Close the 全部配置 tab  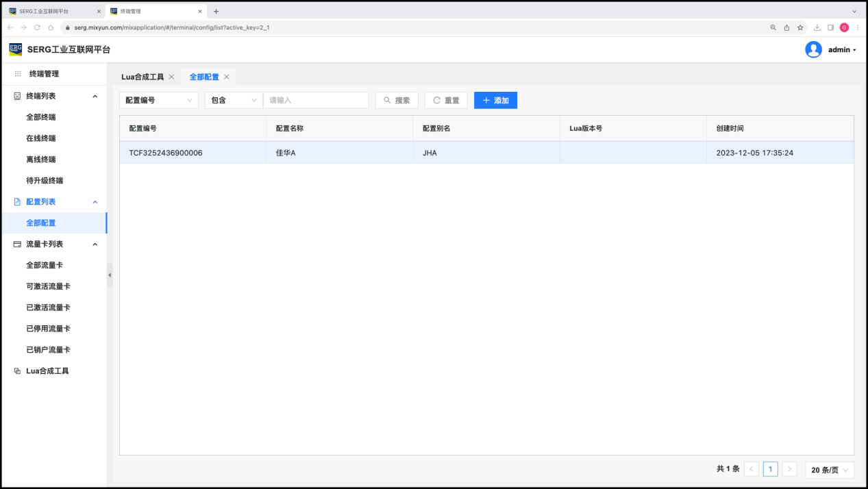[x=226, y=77]
